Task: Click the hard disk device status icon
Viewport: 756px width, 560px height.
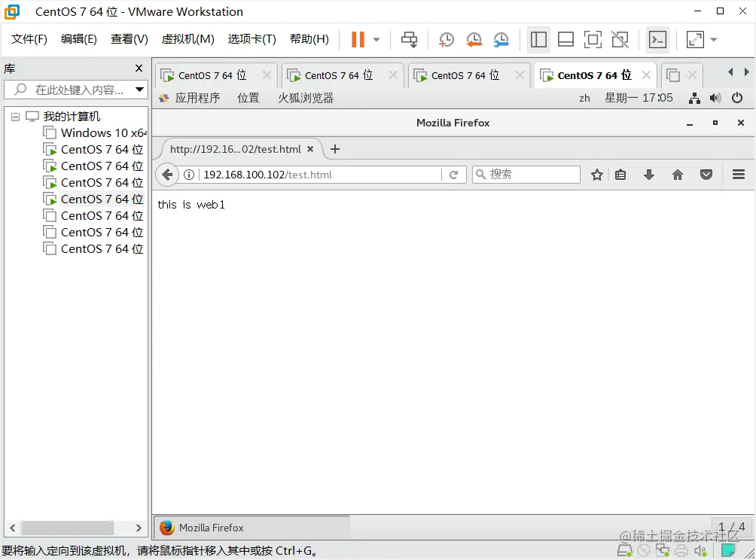Action: point(625,550)
